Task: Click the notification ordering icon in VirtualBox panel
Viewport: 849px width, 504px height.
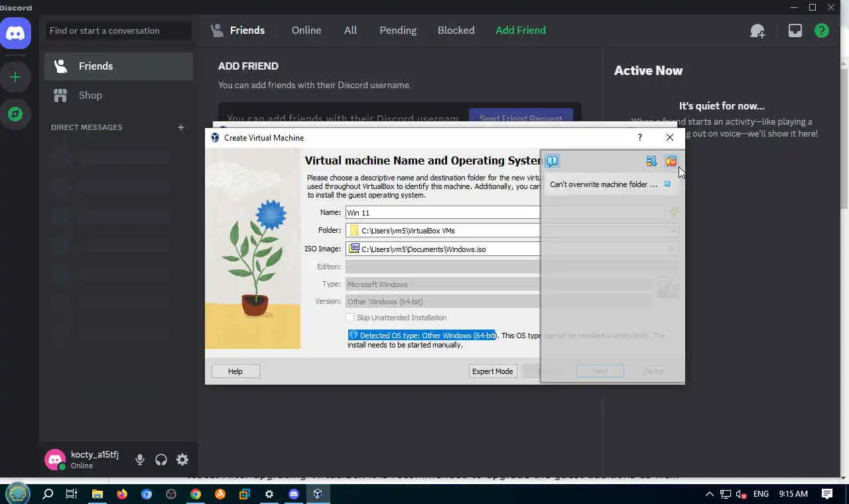Action: pos(651,161)
